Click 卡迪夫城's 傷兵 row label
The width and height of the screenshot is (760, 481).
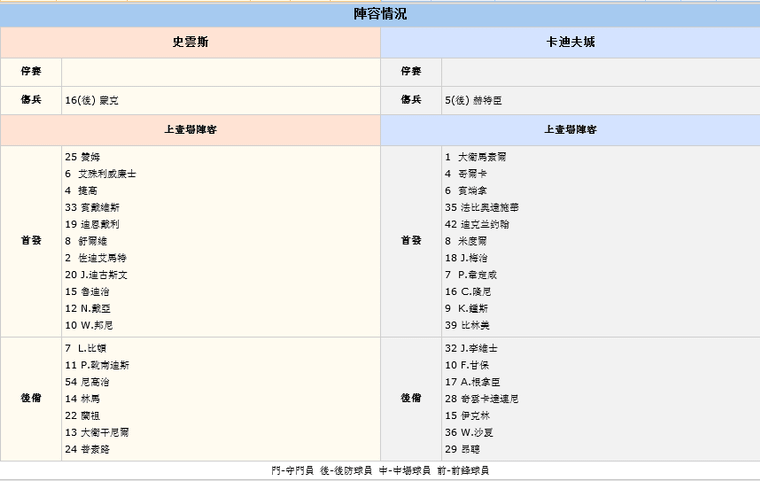pyautogui.click(x=411, y=100)
